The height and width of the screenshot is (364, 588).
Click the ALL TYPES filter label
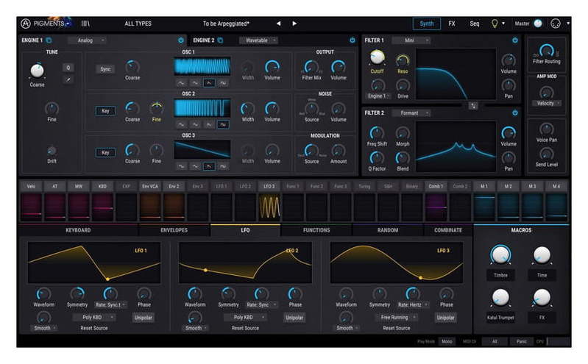[138, 24]
